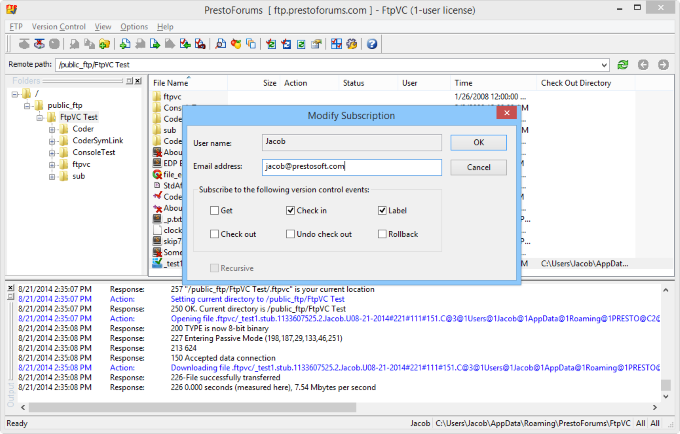Click Cancel in Modify Subscription dialog
The image size is (680, 434).
[478, 167]
